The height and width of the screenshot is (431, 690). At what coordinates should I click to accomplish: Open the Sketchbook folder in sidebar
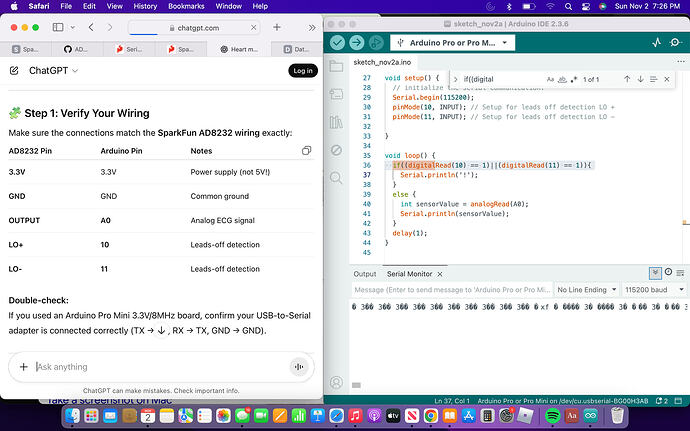(x=334, y=68)
